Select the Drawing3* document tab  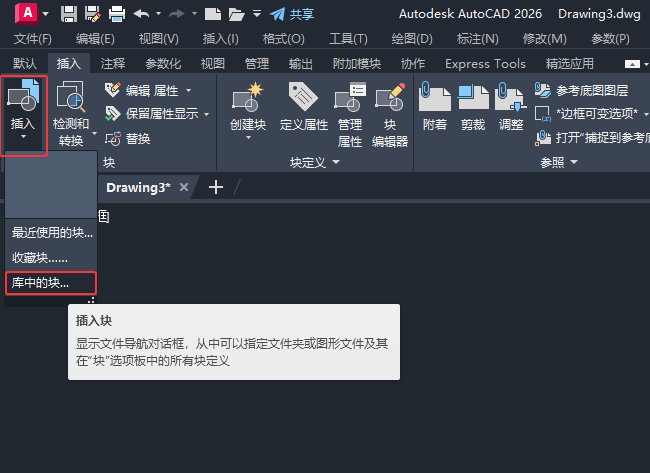pos(138,187)
